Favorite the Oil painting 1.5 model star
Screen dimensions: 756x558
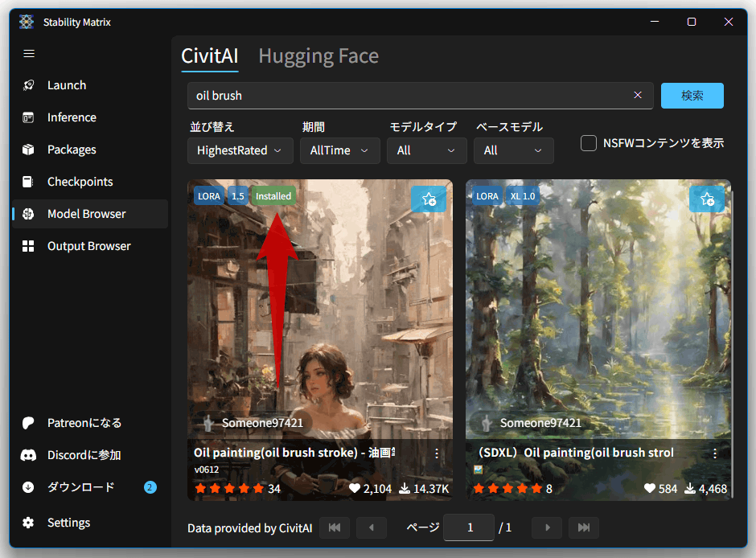429,199
